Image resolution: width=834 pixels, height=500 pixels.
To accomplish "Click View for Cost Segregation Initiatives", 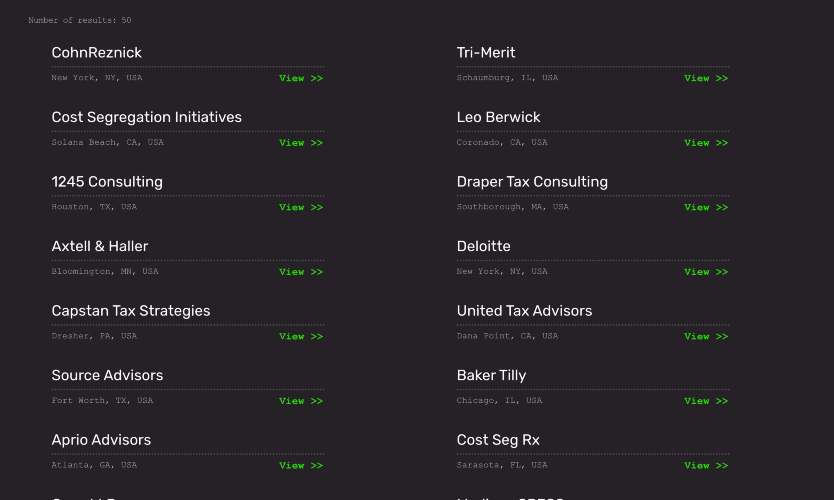I will tap(300, 143).
